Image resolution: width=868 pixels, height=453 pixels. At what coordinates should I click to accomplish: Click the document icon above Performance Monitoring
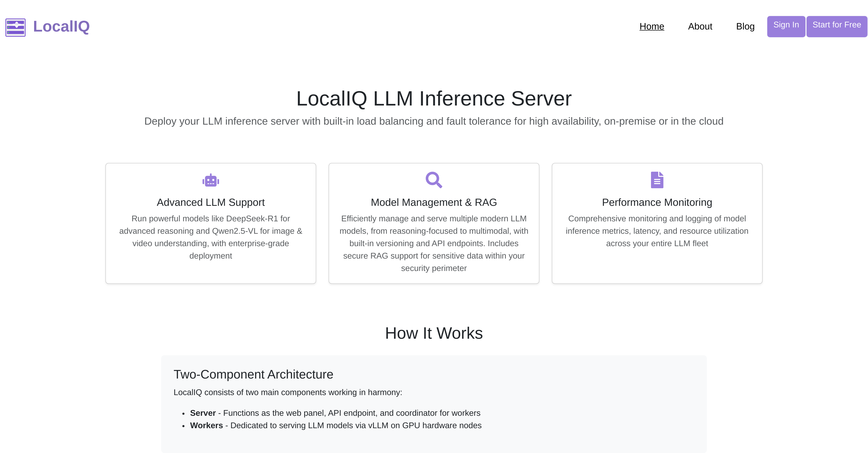click(x=657, y=180)
